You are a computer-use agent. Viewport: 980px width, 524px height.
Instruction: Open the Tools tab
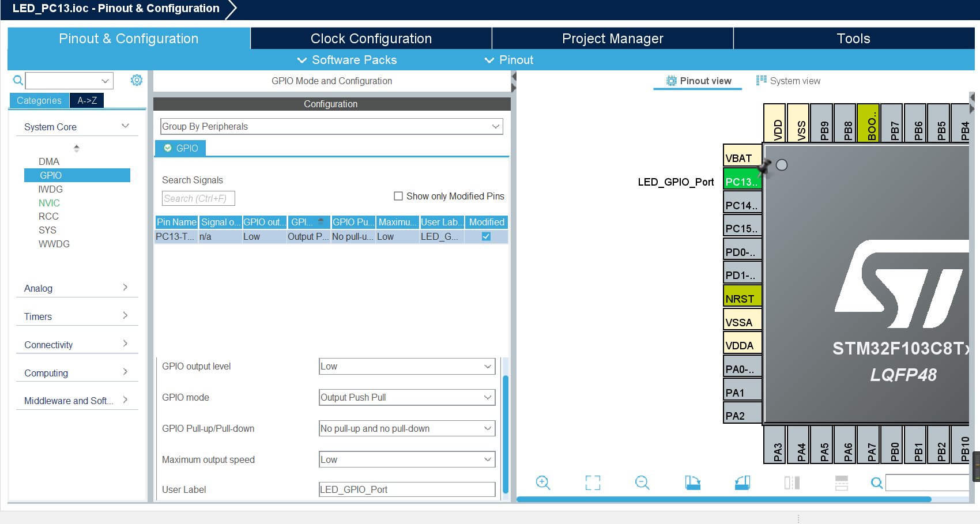[853, 39]
